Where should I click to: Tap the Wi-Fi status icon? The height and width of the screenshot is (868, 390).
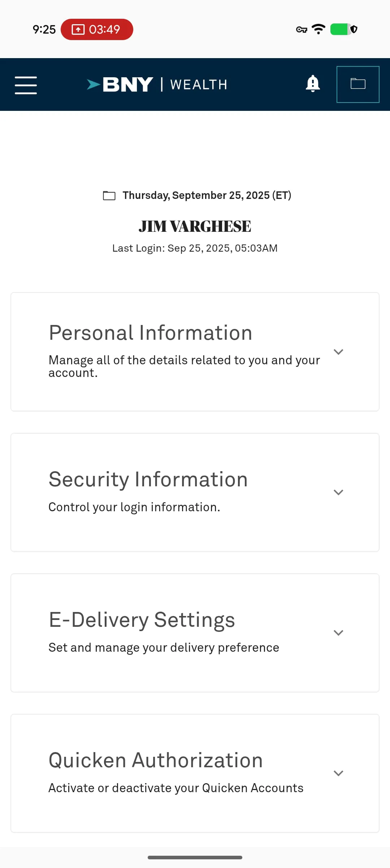pos(318,29)
